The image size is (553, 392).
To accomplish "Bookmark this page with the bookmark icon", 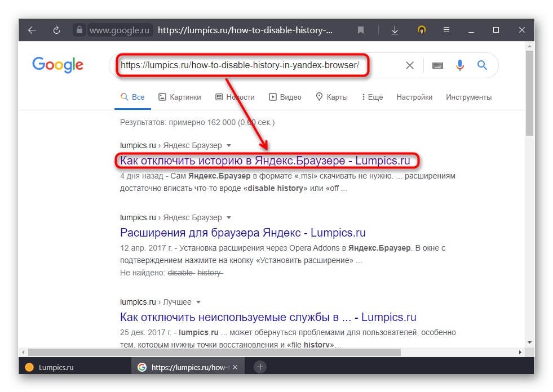I will coord(360,30).
